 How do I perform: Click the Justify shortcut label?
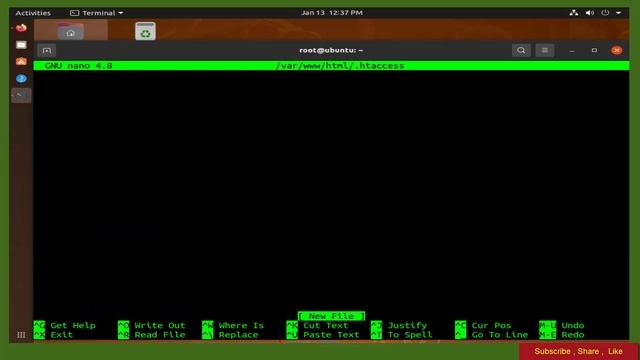pyautogui.click(x=407, y=325)
